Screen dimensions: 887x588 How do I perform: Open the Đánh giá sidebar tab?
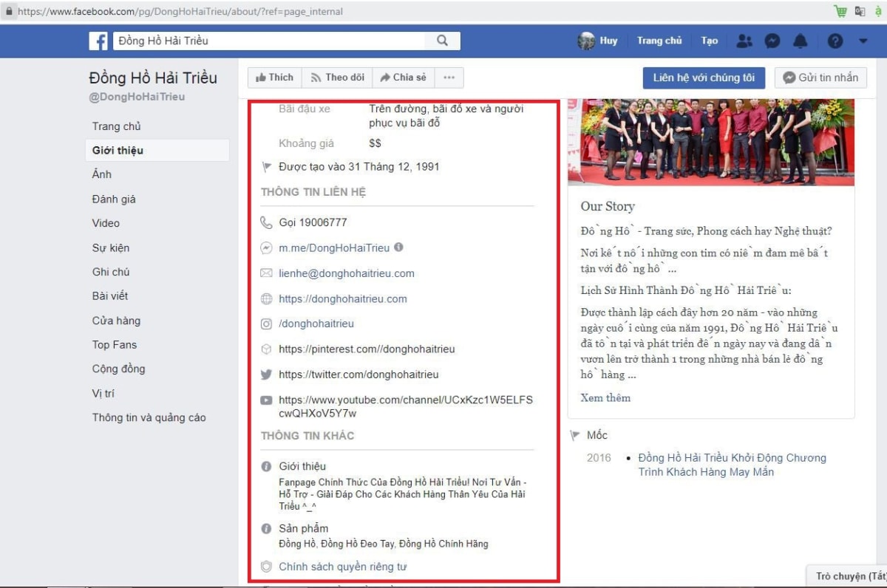pos(114,199)
